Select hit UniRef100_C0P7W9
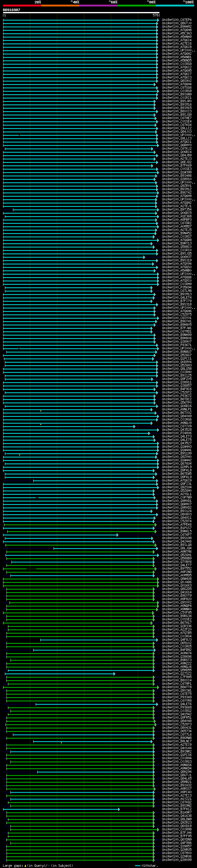197x868 pixels. (176, 498)
